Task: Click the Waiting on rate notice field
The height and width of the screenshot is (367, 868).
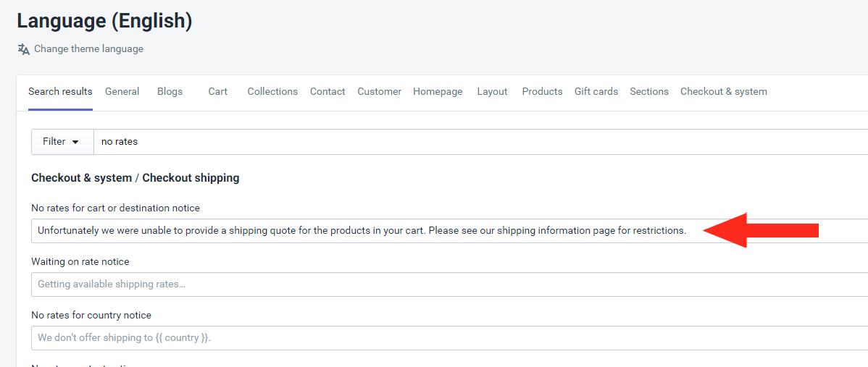Action: (x=449, y=284)
